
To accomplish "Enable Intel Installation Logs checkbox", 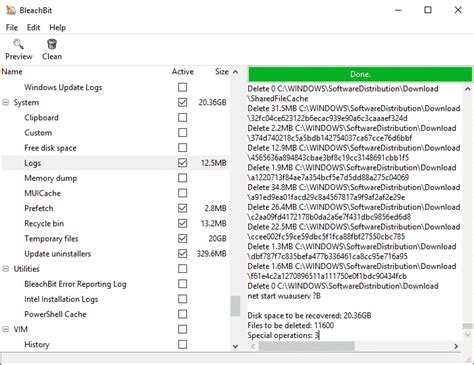I will click(x=182, y=299).
